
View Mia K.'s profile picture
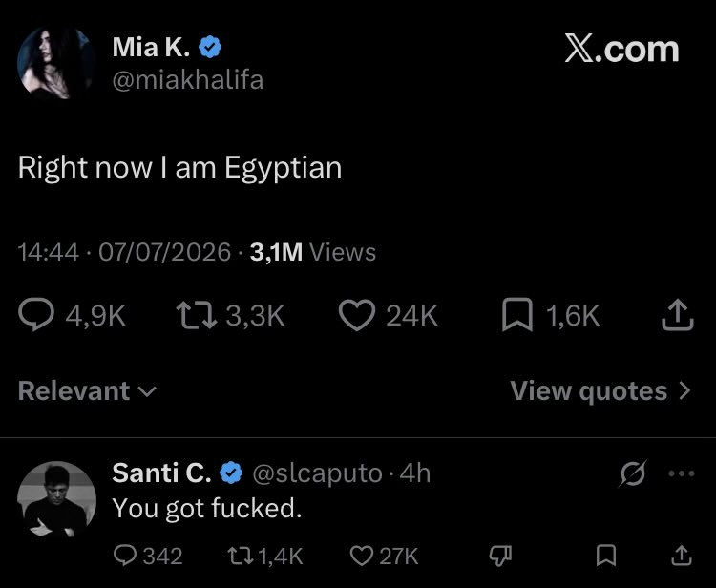coord(56,63)
